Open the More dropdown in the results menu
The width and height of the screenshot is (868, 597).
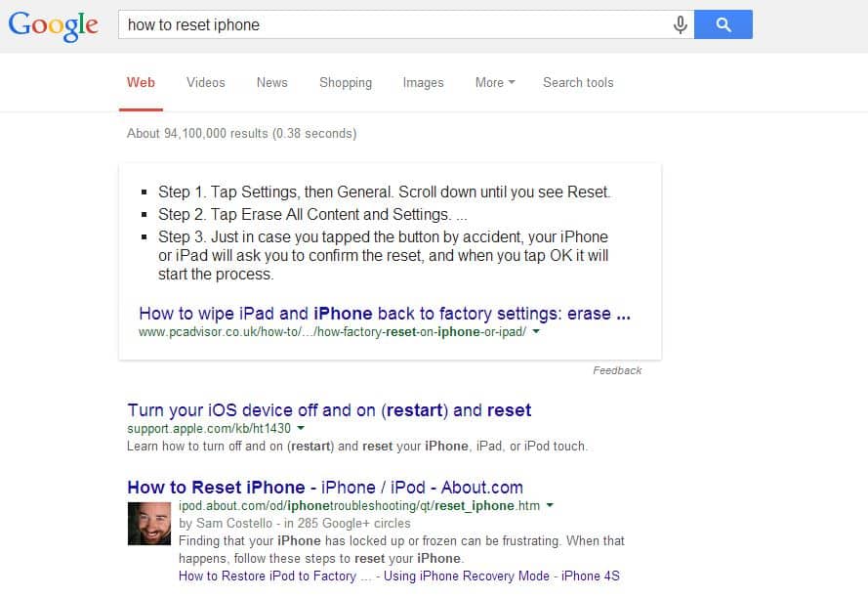(x=494, y=83)
